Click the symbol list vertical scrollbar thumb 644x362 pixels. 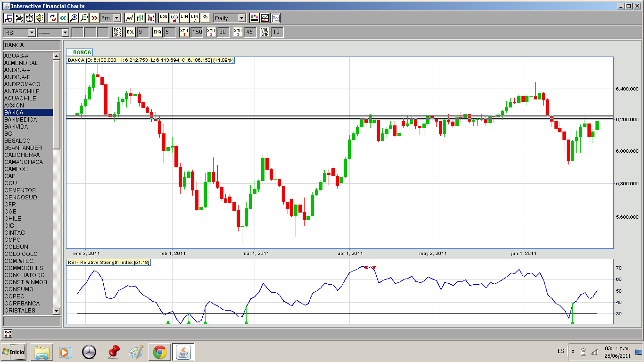pyautogui.click(x=57, y=105)
